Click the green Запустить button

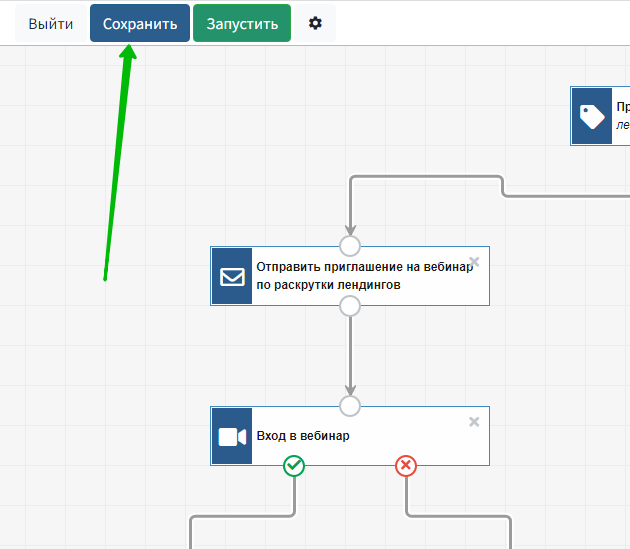(x=242, y=23)
